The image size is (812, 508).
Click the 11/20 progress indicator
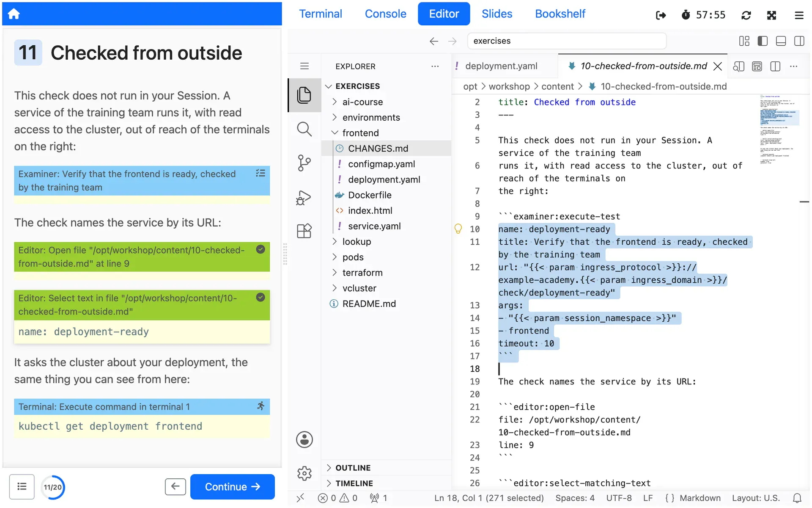pyautogui.click(x=53, y=487)
